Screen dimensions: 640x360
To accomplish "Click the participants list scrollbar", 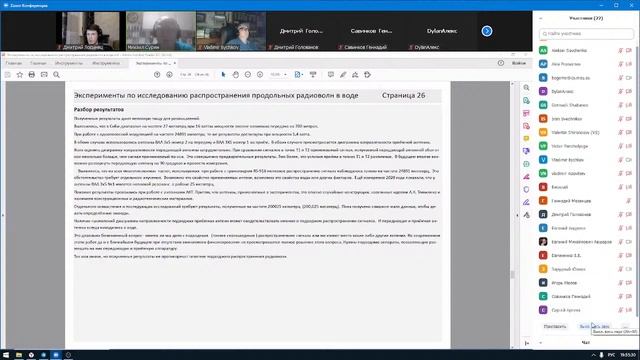I will coord(637,180).
